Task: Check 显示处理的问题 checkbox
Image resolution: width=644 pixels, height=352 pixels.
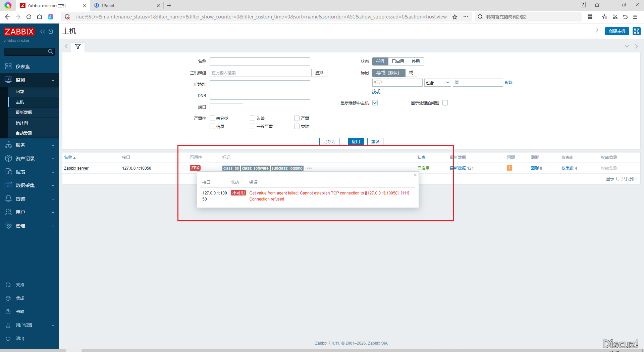Action: pyautogui.click(x=445, y=103)
